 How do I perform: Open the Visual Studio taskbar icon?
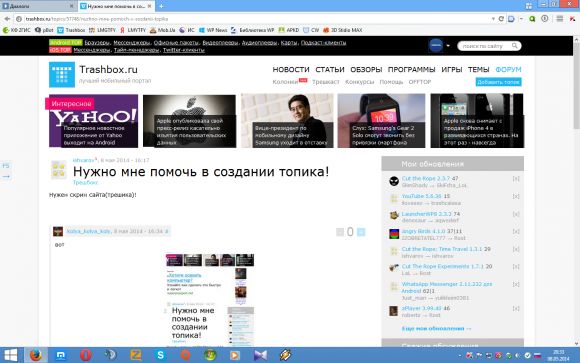pyautogui.click(x=260, y=355)
